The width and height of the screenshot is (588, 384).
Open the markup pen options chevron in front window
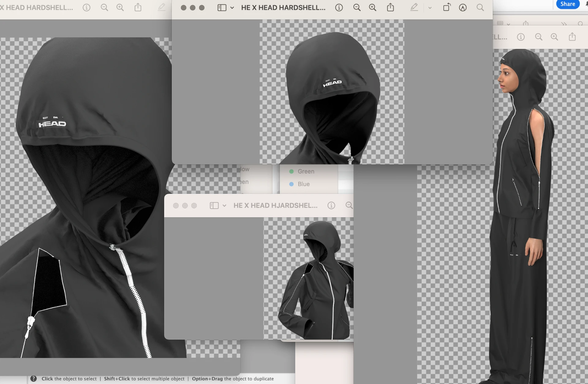pos(430,8)
